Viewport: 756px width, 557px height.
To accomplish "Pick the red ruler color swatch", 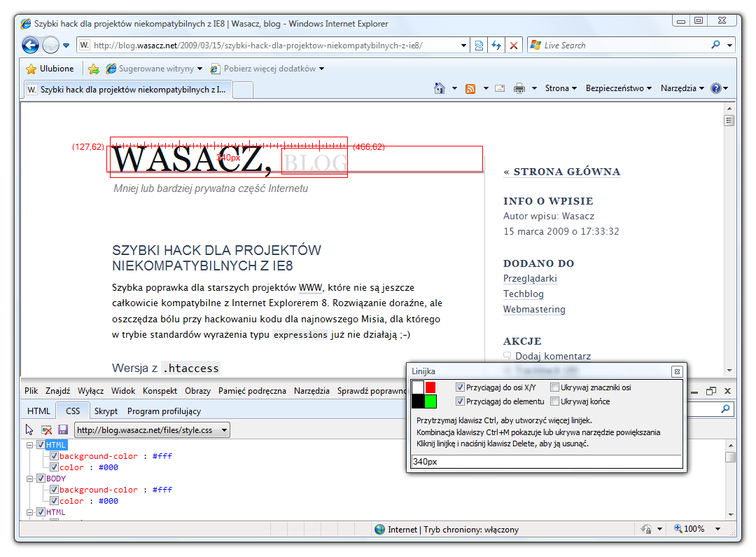I will [430, 387].
